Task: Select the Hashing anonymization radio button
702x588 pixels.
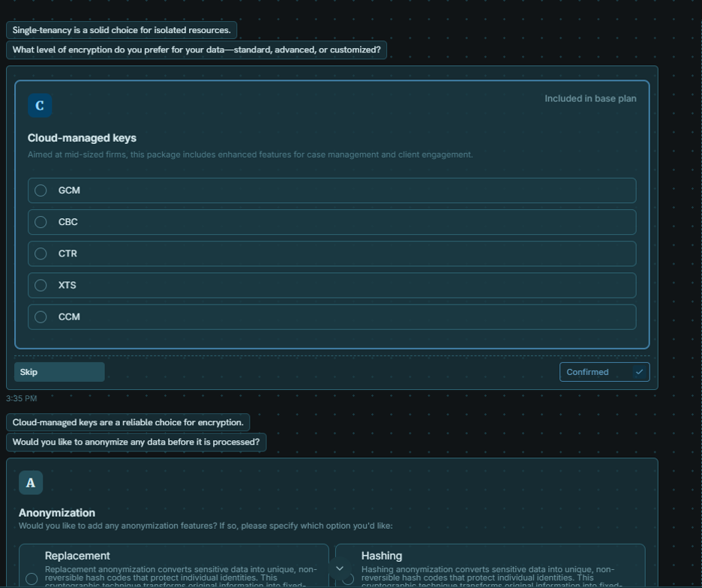Action: click(348, 578)
